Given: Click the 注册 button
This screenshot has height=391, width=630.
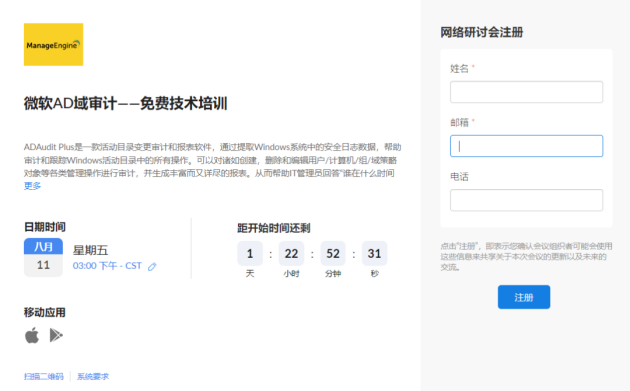Looking at the screenshot, I should pyautogui.click(x=524, y=297).
